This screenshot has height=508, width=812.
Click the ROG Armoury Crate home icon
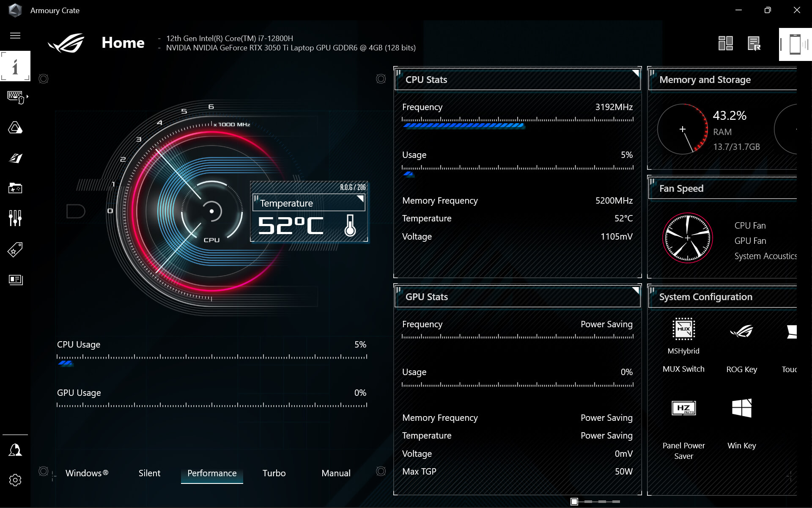pyautogui.click(x=66, y=43)
